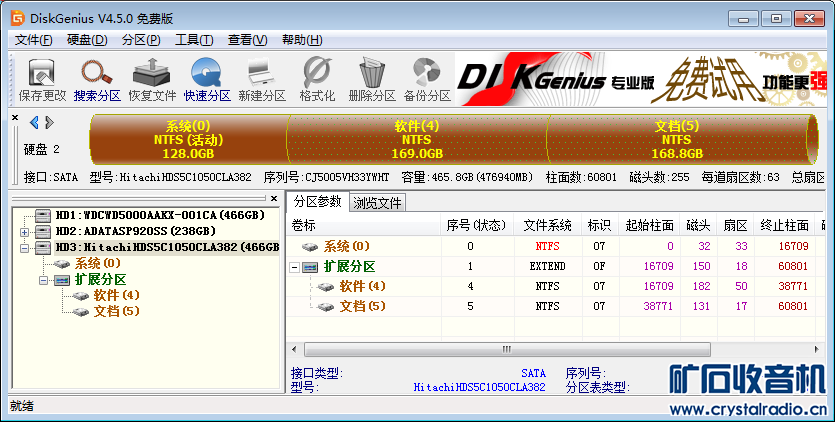The image size is (835, 422).
Task: Click the DiskGenius app icon in title bar
Action: (18, 19)
